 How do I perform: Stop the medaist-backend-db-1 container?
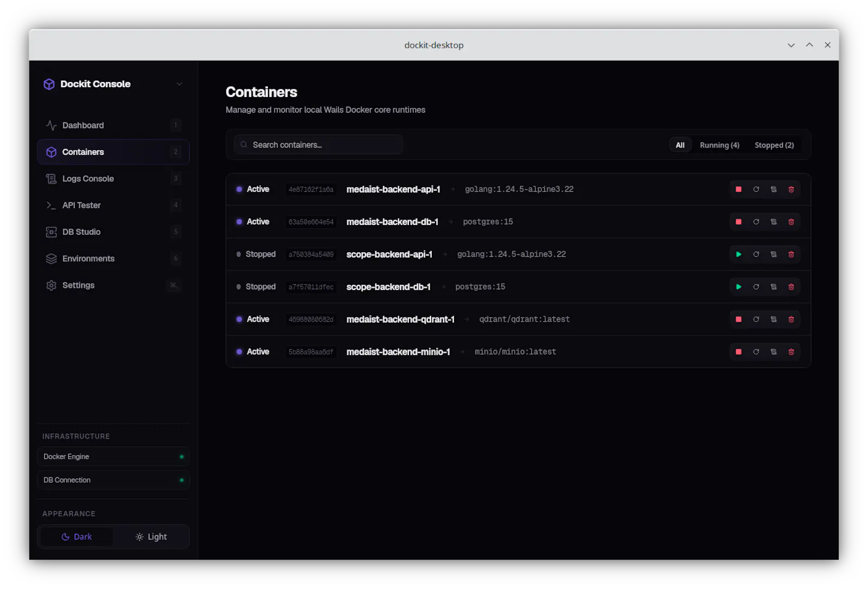pos(738,222)
